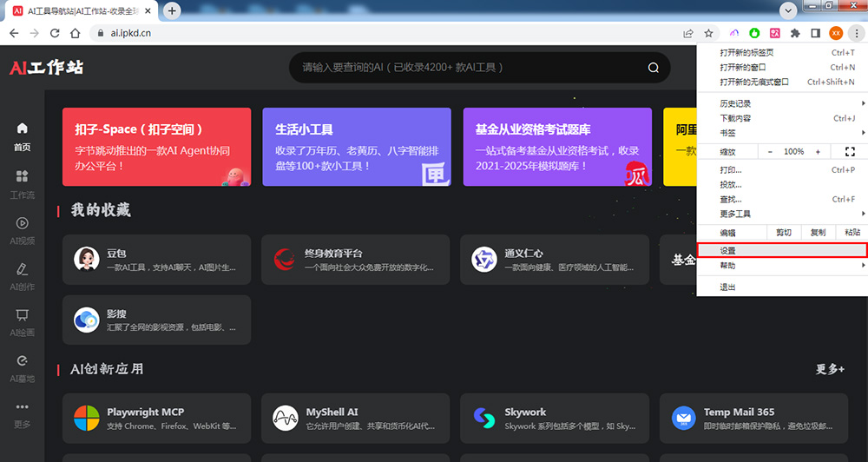This screenshot has height=462, width=868.
Task: Click the browser forward arrow
Action: 35,33
